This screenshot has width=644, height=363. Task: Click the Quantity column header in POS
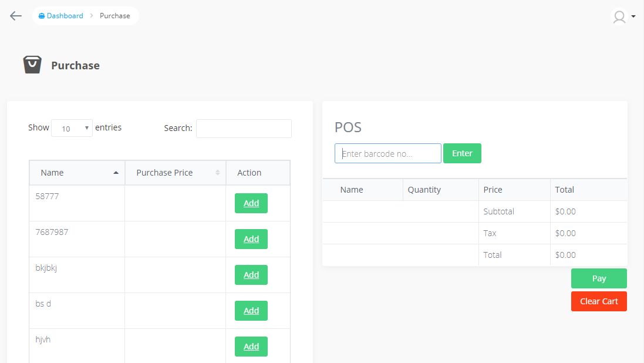click(424, 190)
